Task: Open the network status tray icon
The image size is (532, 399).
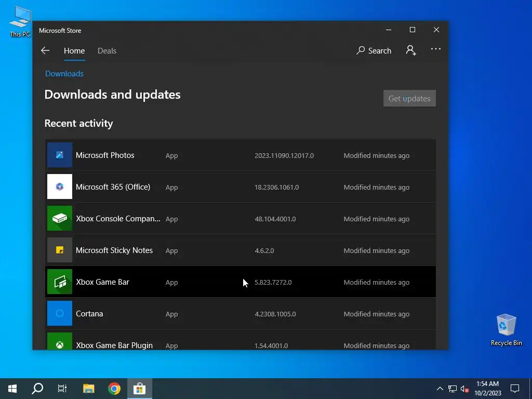Action: [453, 389]
